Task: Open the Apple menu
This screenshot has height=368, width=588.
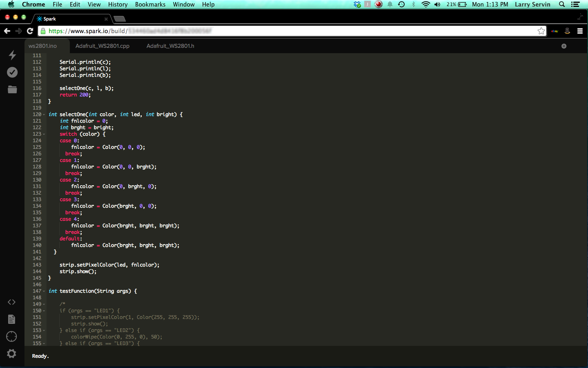Action: point(11,4)
